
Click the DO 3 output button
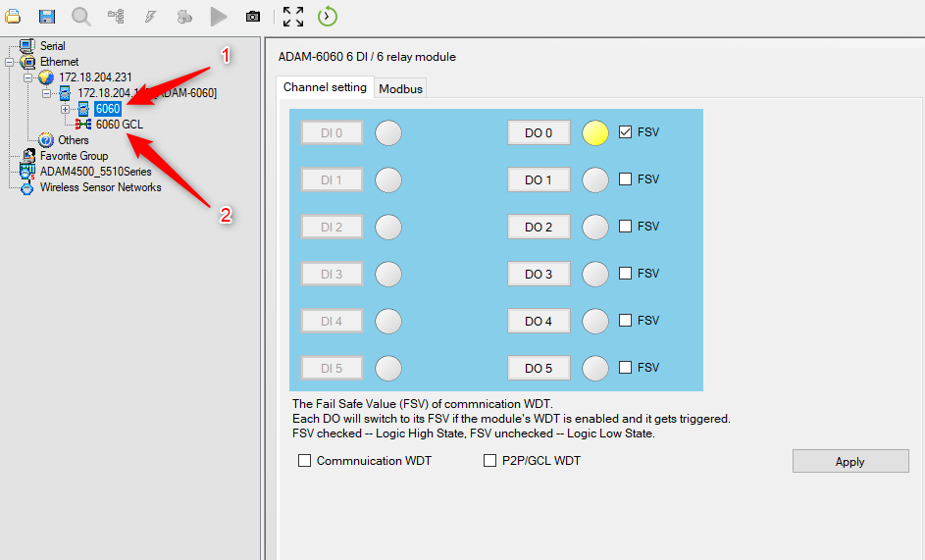pyautogui.click(x=539, y=274)
